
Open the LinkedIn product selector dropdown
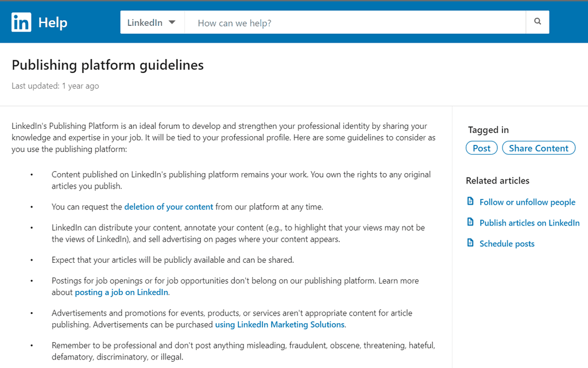(152, 21)
